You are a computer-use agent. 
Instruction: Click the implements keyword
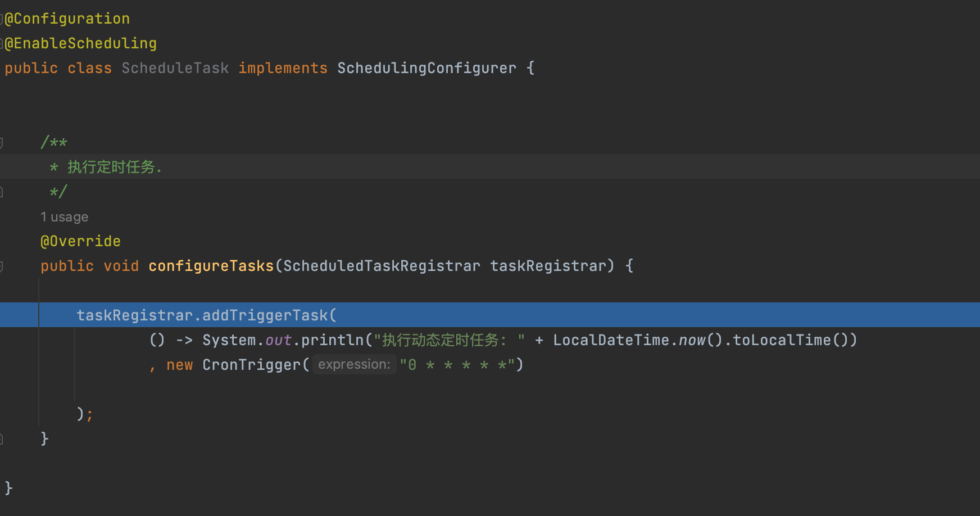pos(283,68)
